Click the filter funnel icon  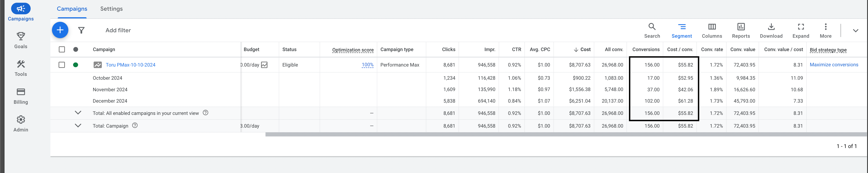tap(81, 30)
